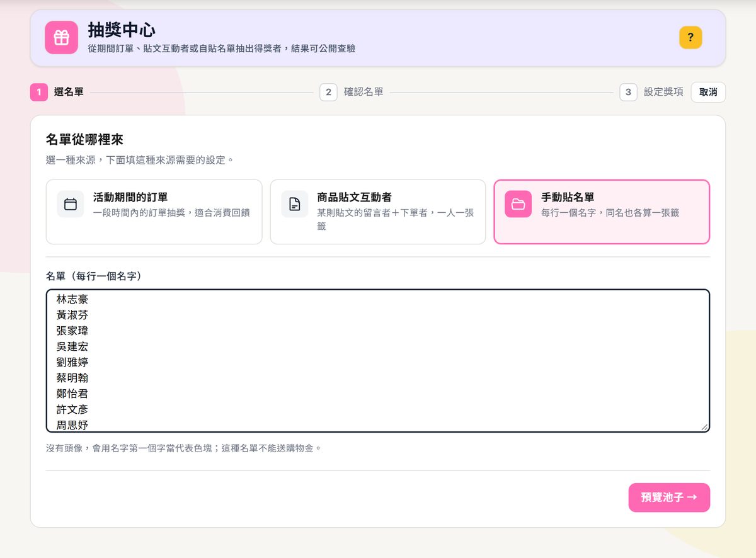Go to step 3 設定獎項
756x558 pixels.
[651, 92]
